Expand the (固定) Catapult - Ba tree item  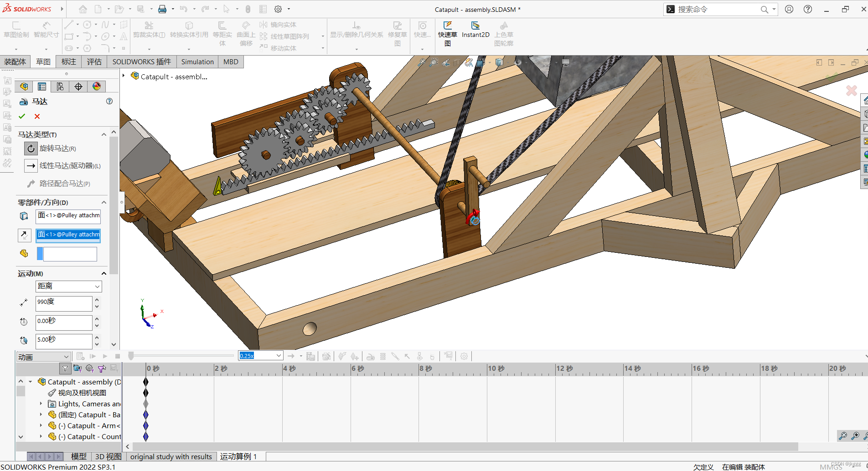point(41,415)
